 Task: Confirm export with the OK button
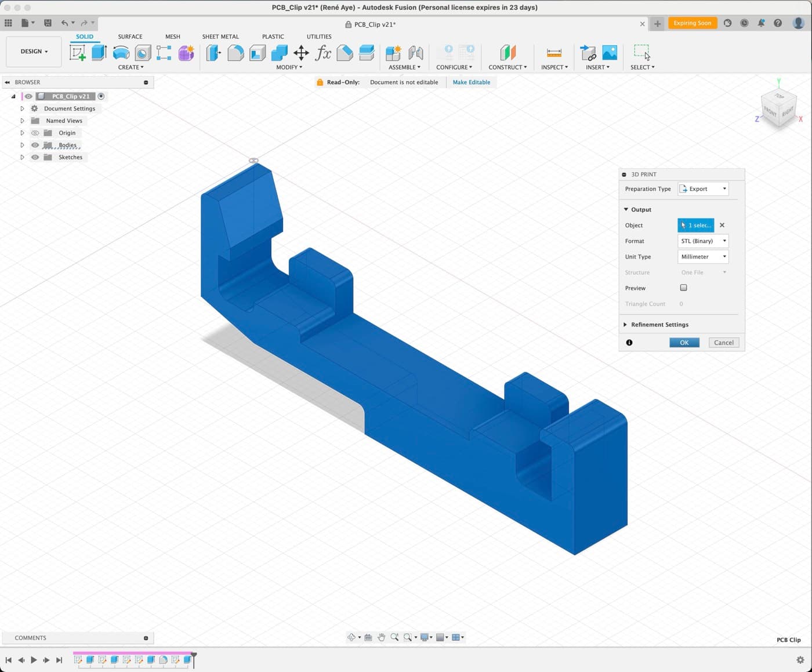click(x=684, y=343)
